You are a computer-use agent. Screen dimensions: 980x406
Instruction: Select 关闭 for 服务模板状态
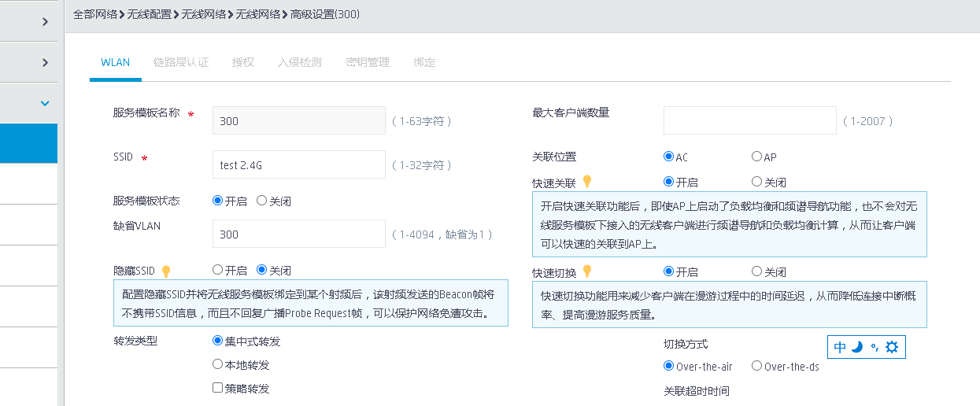tap(262, 201)
